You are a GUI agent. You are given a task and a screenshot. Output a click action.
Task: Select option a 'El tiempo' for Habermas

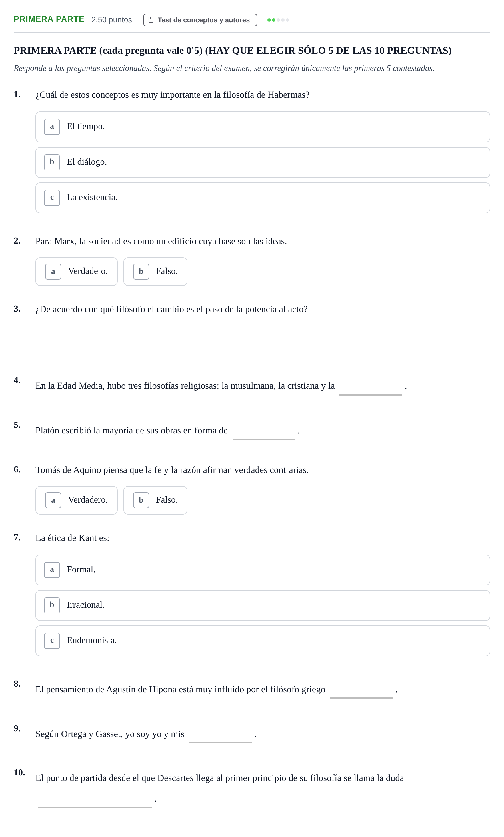coord(263,127)
